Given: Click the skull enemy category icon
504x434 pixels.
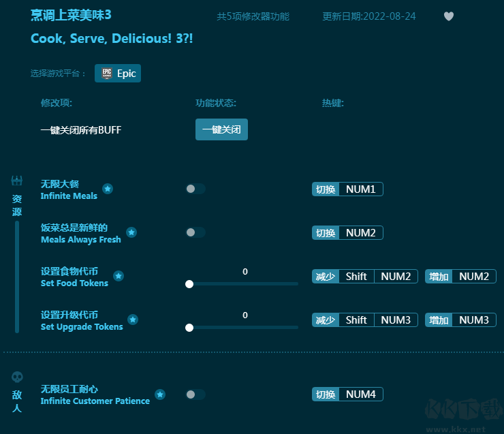Looking at the screenshot, I should pyautogui.click(x=17, y=377).
